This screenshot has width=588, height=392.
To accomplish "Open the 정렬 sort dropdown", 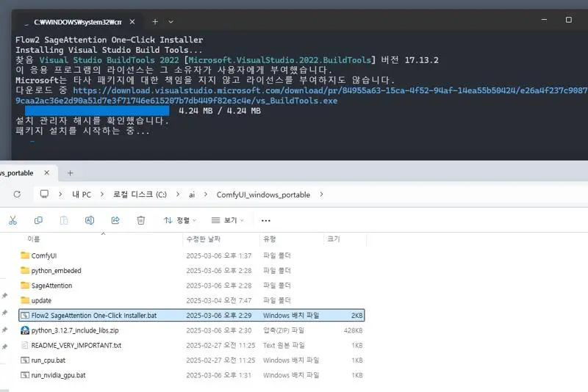I will tap(180, 220).
